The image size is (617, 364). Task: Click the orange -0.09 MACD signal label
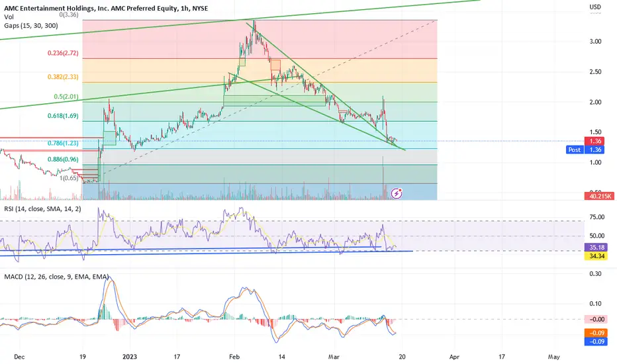point(596,333)
